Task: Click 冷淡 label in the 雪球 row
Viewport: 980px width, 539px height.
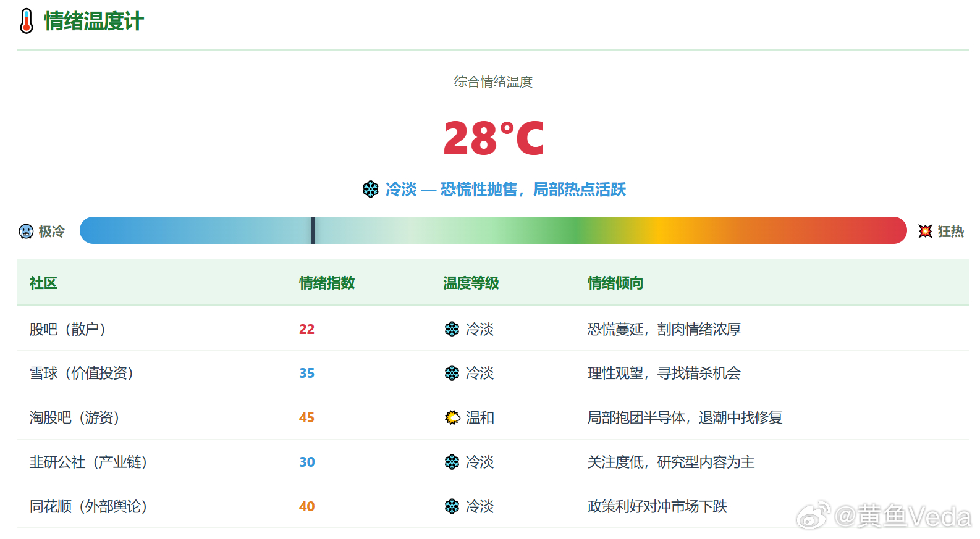Action: coord(480,374)
